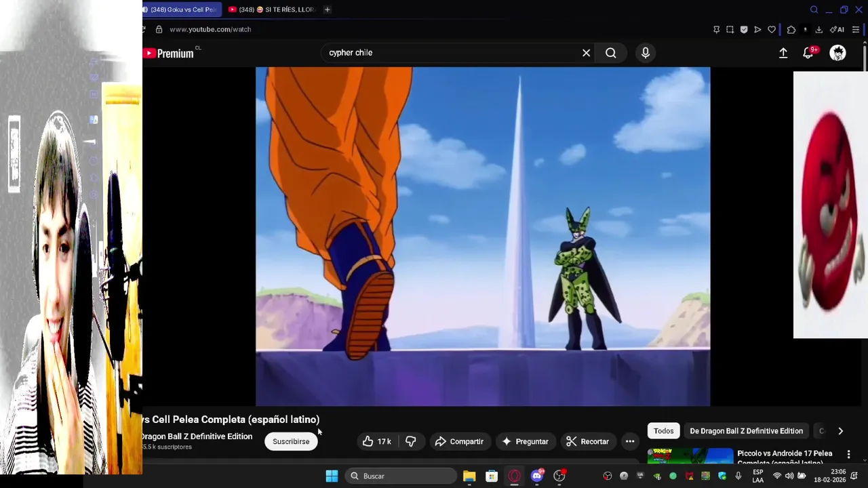Open the Wi-Fi network tray icon

click(x=777, y=476)
